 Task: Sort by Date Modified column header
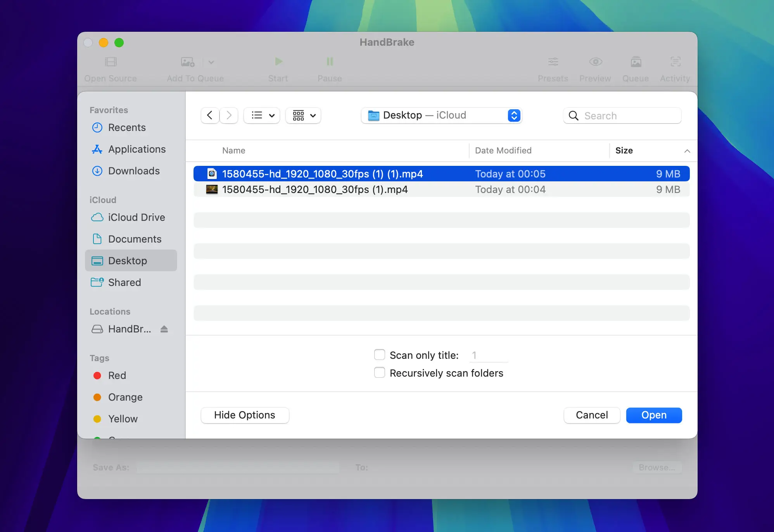pos(503,151)
